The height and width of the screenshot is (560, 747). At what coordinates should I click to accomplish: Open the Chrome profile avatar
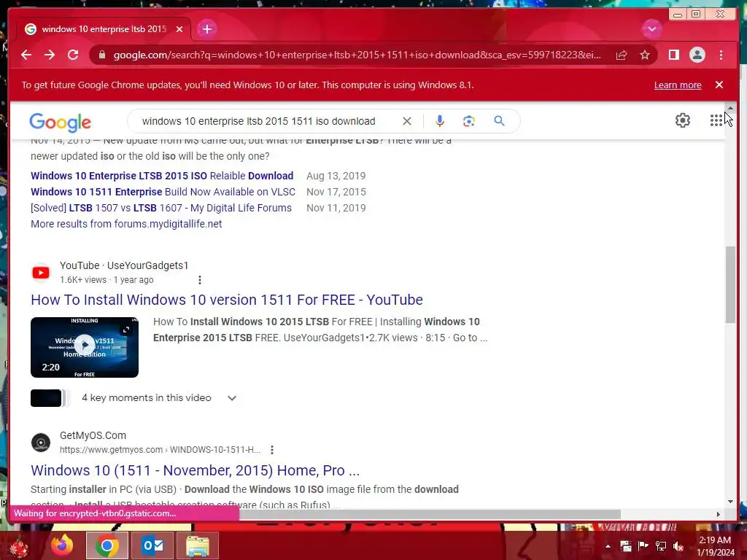[x=697, y=55]
